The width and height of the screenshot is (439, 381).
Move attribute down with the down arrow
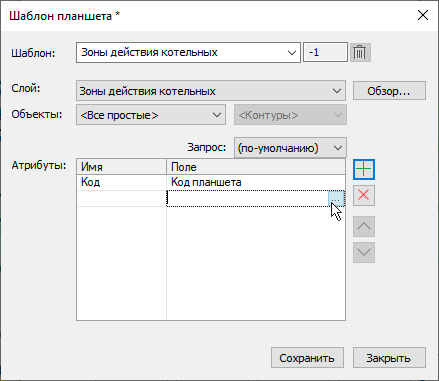pos(364,252)
